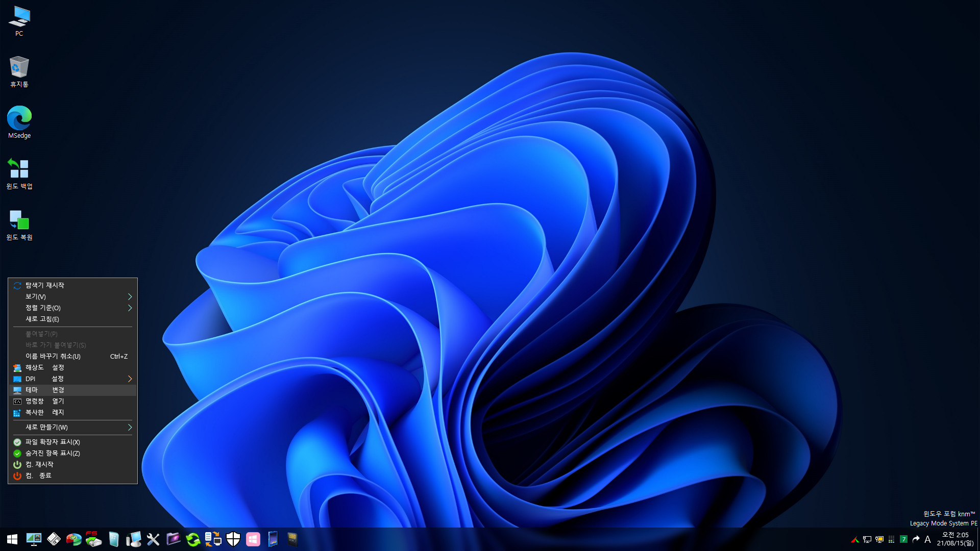This screenshot has height=551, width=980.
Task: Select 이름 바꾸기 취소(U) menu entry
Action: click(73, 356)
